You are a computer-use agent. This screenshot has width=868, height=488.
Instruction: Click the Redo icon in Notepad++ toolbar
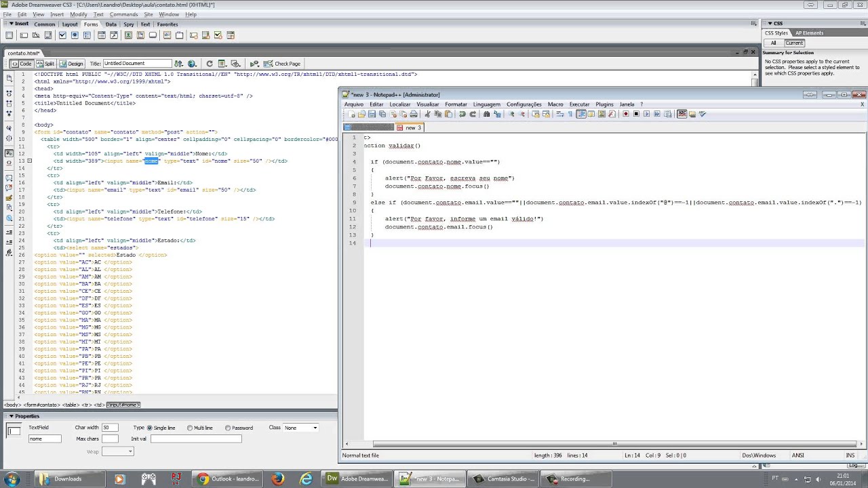473,114
